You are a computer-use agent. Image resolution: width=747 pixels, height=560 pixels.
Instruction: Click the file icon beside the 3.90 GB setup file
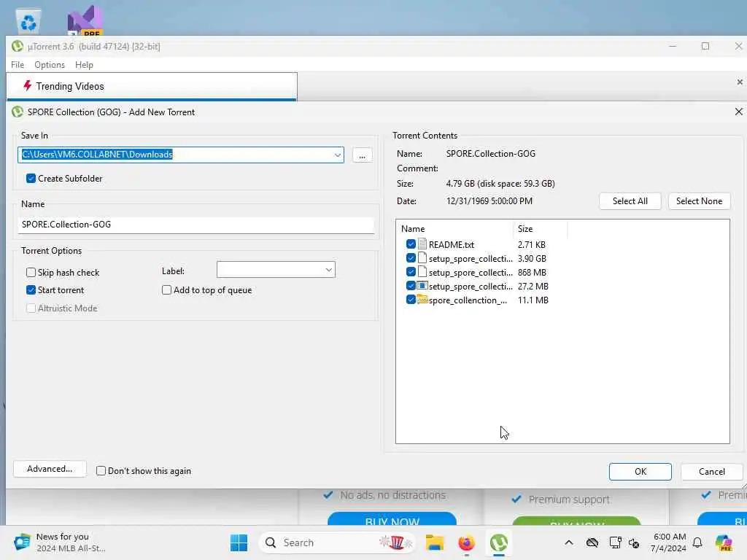click(422, 258)
